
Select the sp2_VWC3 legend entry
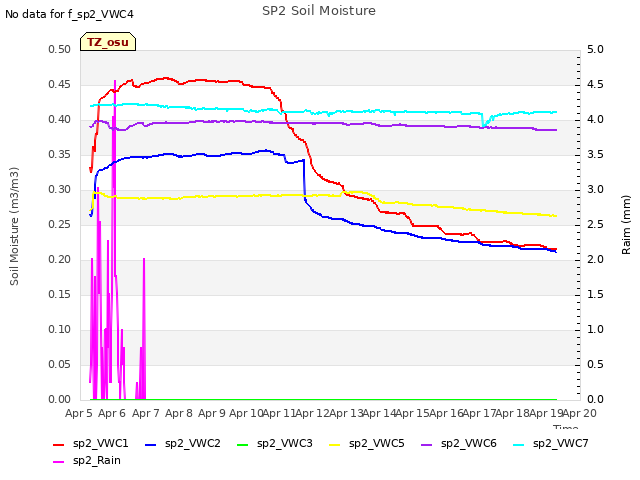(275, 443)
